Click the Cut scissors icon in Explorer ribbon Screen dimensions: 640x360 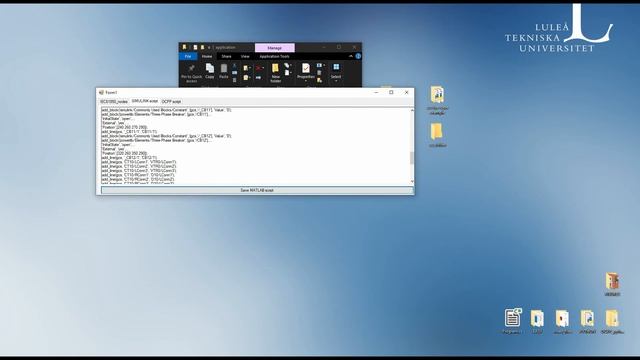tap(234, 66)
